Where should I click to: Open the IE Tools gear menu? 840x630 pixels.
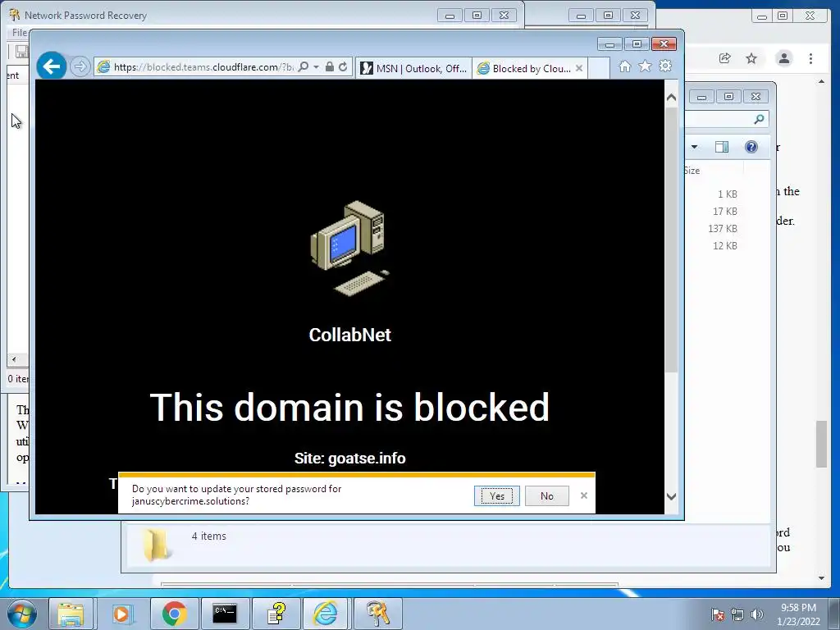(665, 66)
